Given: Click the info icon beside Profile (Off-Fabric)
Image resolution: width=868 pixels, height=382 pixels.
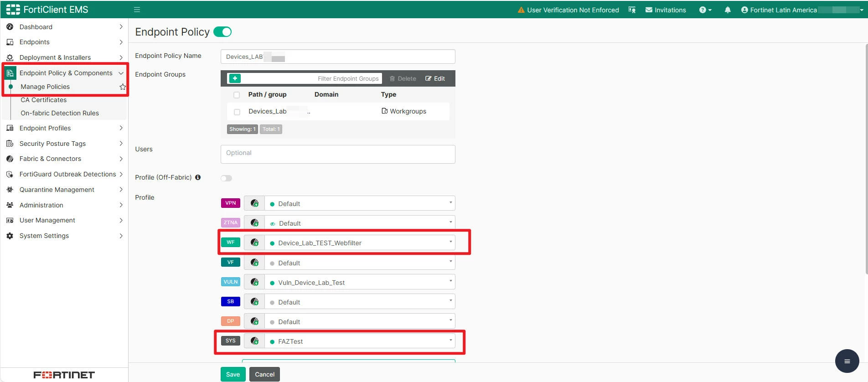Looking at the screenshot, I should [x=198, y=177].
